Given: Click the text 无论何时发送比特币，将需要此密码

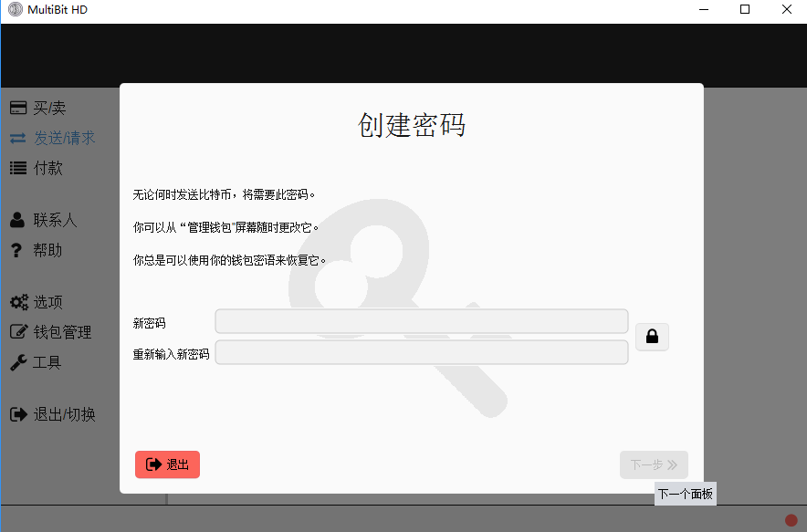Looking at the screenshot, I should [224, 195].
